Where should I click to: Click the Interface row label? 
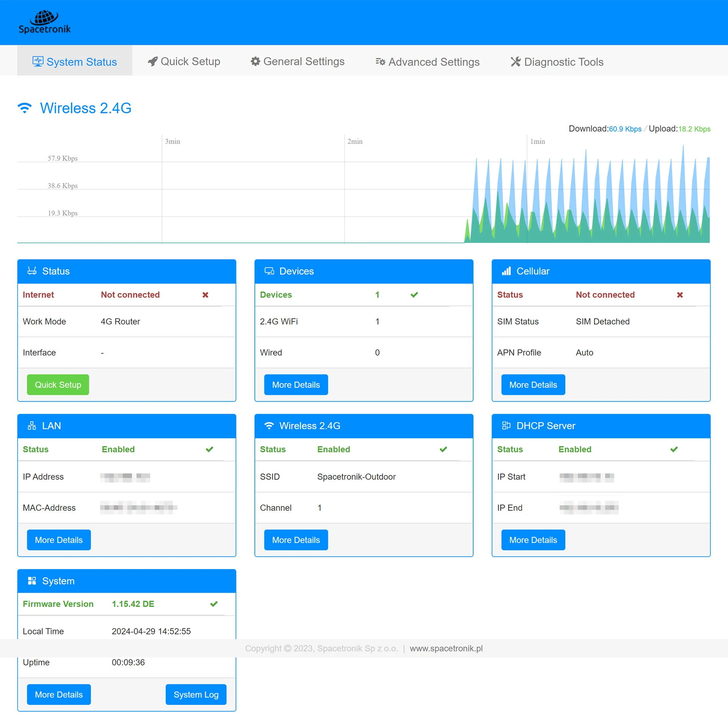39,352
